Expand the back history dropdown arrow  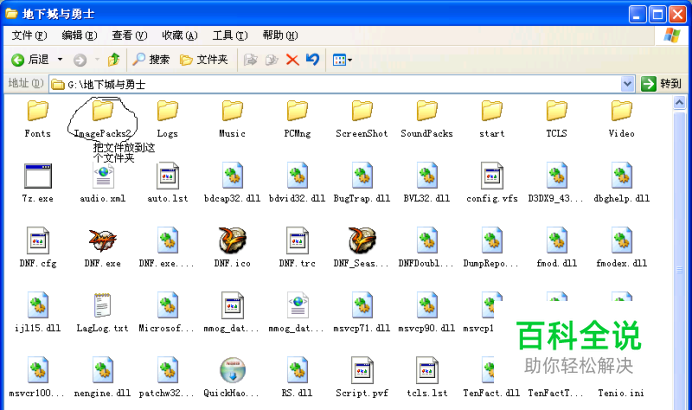[60, 60]
